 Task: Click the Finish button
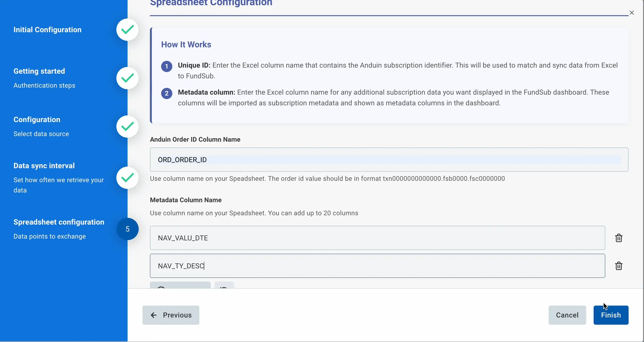(611, 315)
